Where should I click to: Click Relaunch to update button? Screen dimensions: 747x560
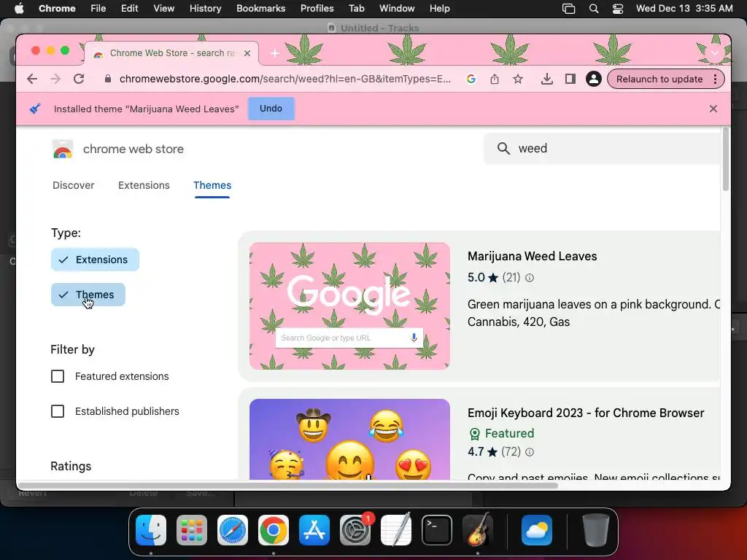pos(659,79)
